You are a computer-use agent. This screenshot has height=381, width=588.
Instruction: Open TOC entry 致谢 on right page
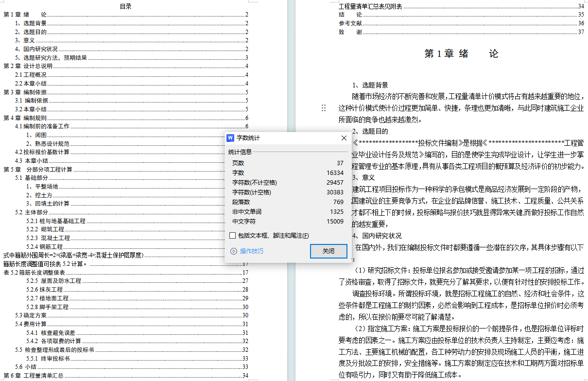click(x=461, y=32)
